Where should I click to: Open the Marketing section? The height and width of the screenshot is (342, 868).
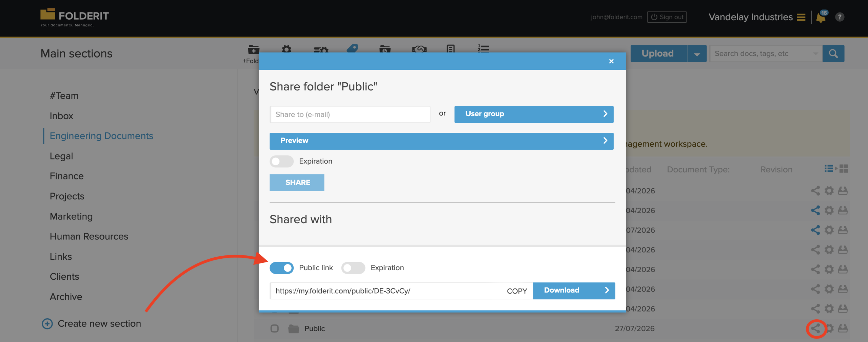click(x=71, y=216)
